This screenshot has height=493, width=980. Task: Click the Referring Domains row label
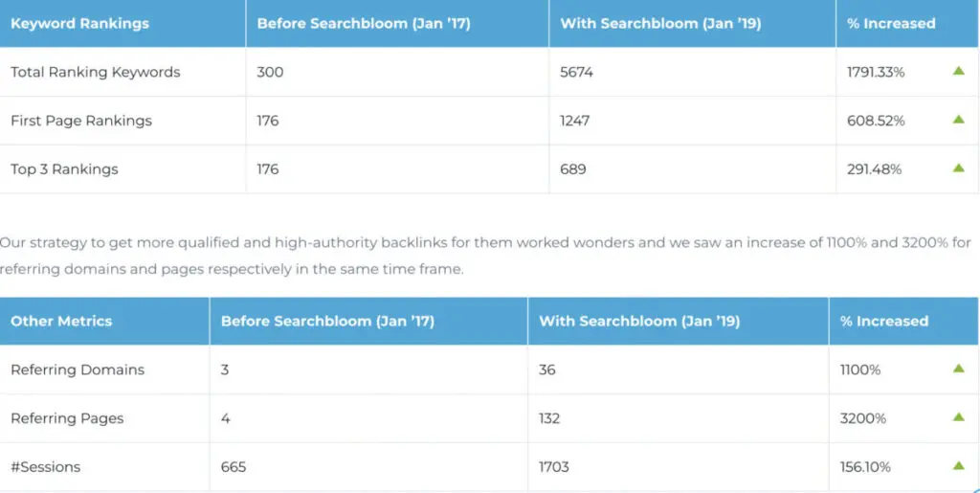point(78,370)
